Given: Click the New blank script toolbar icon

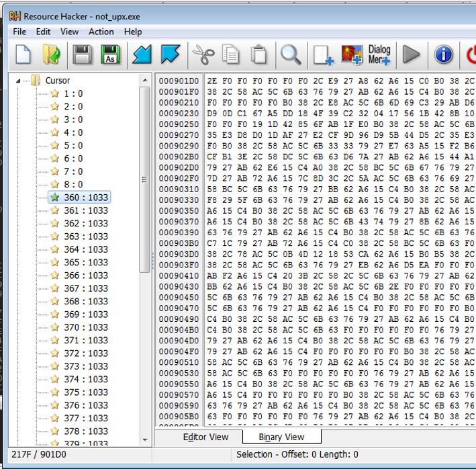Looking at the screenshot, I should (23, 54).
